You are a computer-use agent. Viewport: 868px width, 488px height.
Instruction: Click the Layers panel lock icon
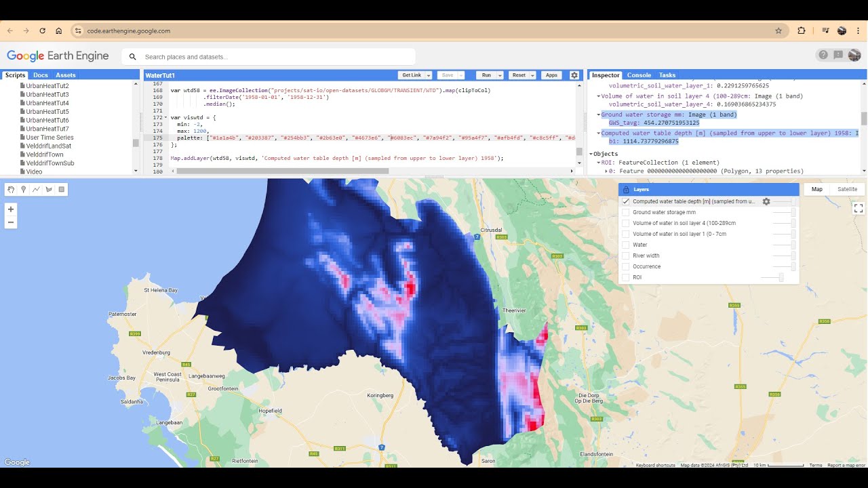click(x=626, y=190)
